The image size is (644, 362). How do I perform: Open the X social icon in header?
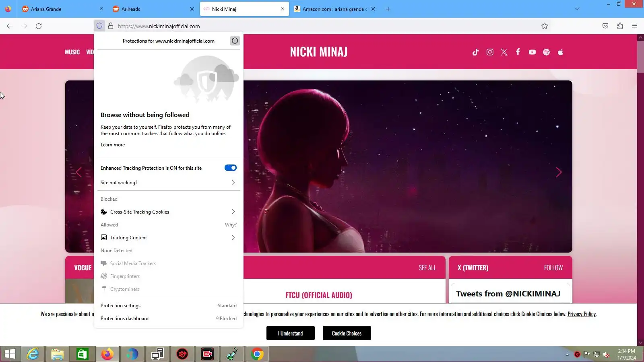pos(504,52)
